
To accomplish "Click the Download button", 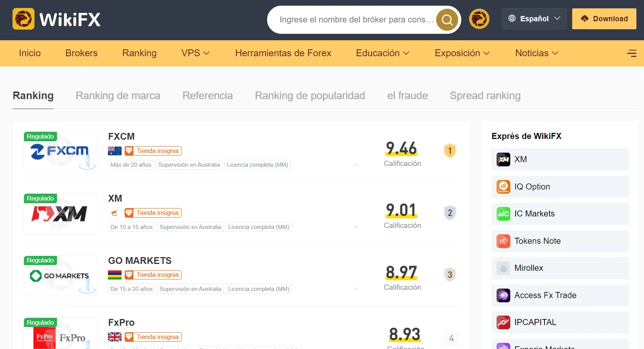I will tap(604, 19).
